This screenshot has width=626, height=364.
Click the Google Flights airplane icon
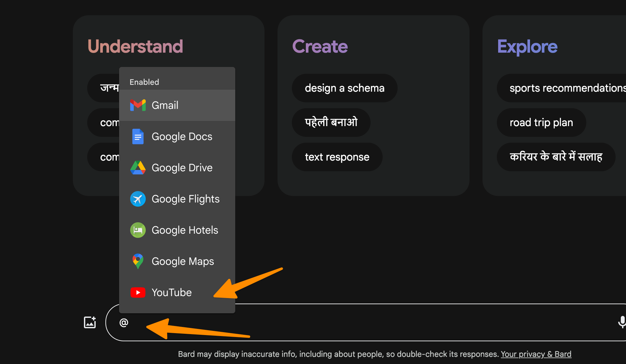pos(138,199)
